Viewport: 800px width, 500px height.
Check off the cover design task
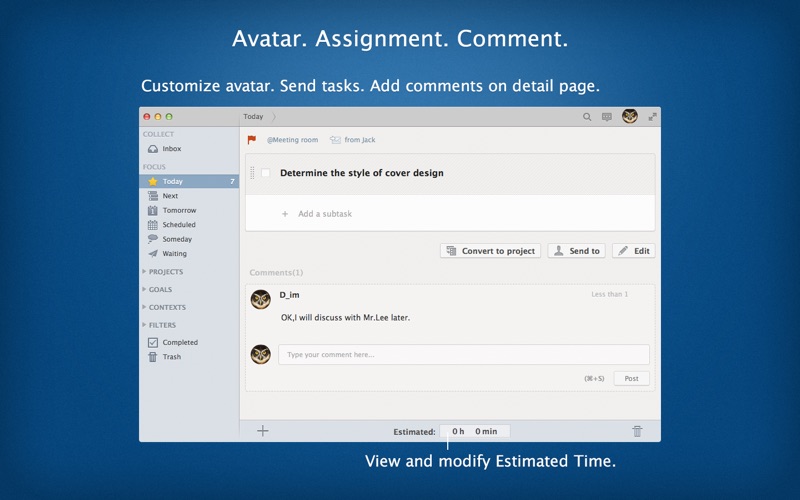(x=266, y=173)
